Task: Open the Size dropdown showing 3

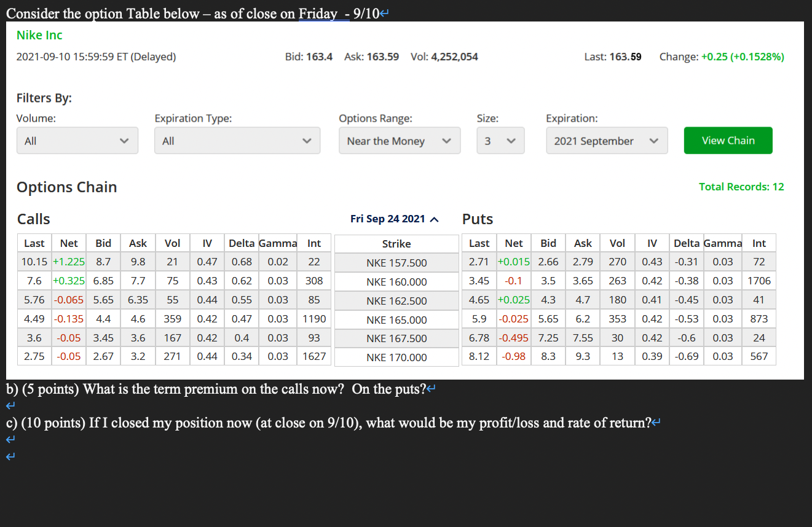Action: coord(500,141)
